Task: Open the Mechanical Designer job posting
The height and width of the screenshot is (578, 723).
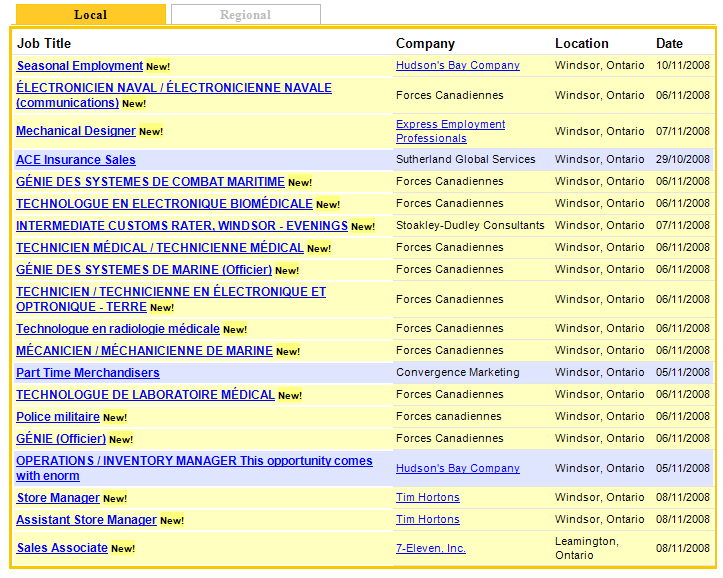Action: click(x=76, y=131)
